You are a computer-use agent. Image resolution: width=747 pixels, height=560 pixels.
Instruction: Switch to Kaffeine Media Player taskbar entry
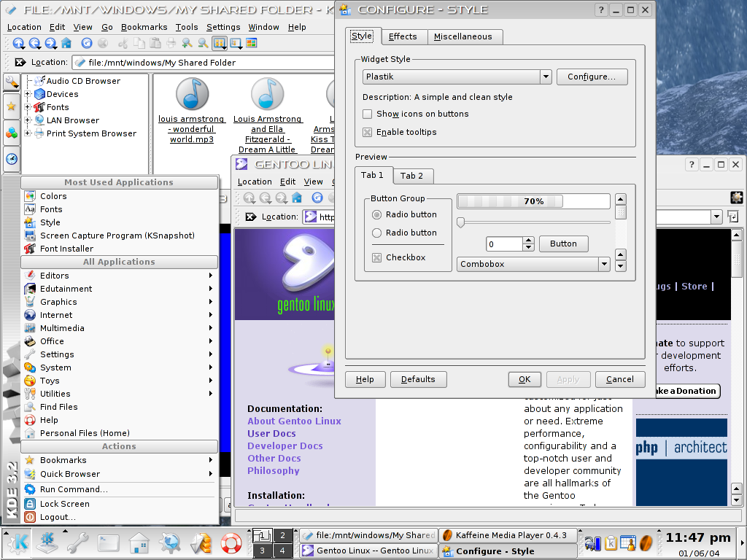coord(508,536)
